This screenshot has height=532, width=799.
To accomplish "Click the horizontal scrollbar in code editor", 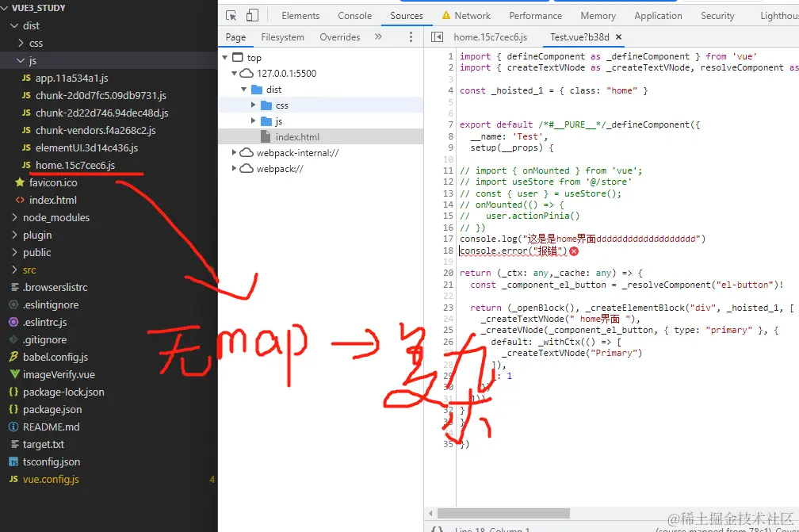I will [x=503, y=513].
